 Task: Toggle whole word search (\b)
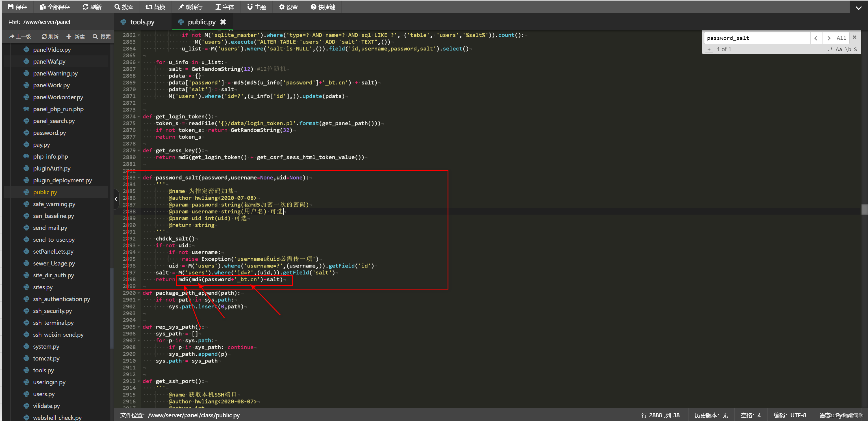point(848,49)
